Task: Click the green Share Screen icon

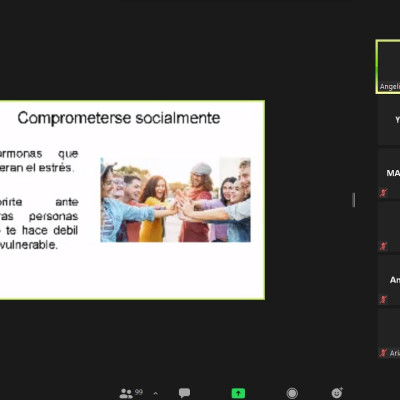Action: click(238, 393)
